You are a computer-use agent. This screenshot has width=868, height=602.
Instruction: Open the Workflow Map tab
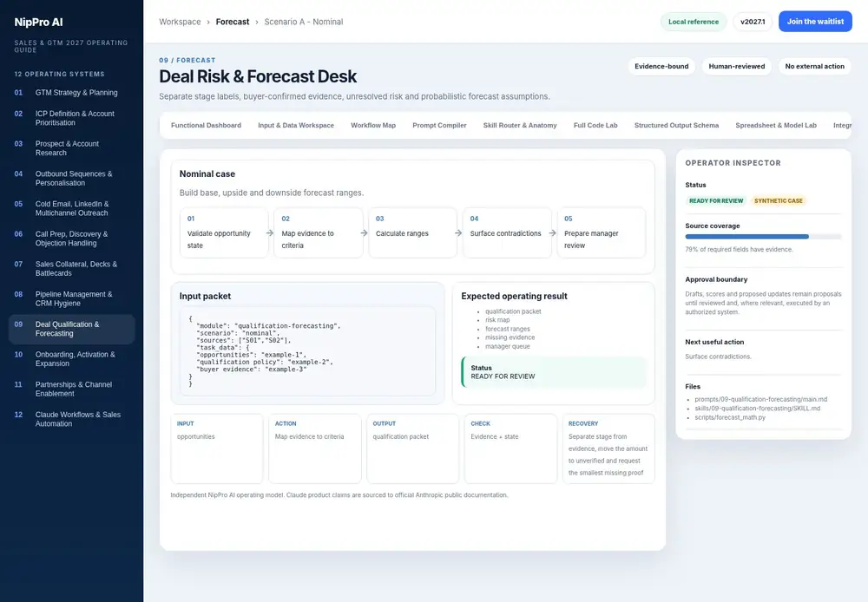373,126
